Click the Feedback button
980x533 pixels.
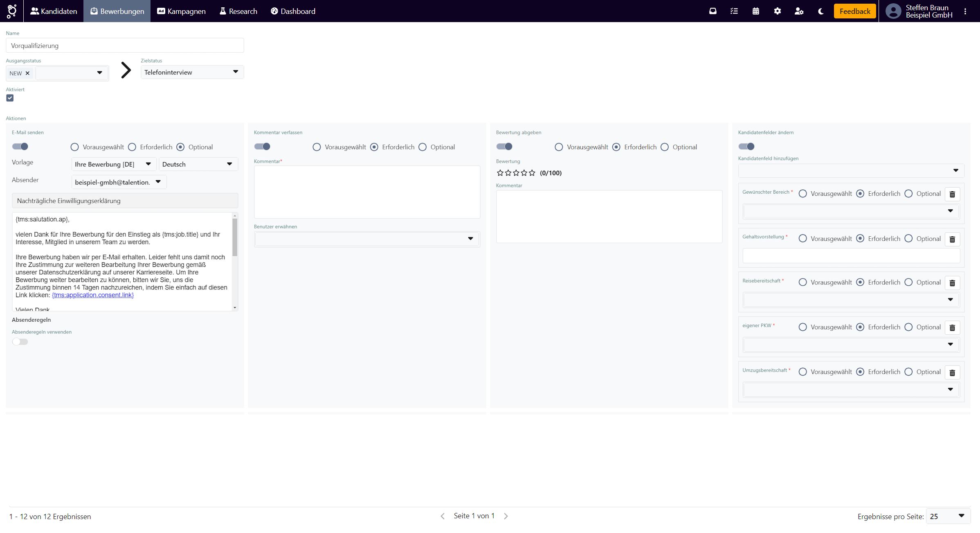tap(854, 11)
